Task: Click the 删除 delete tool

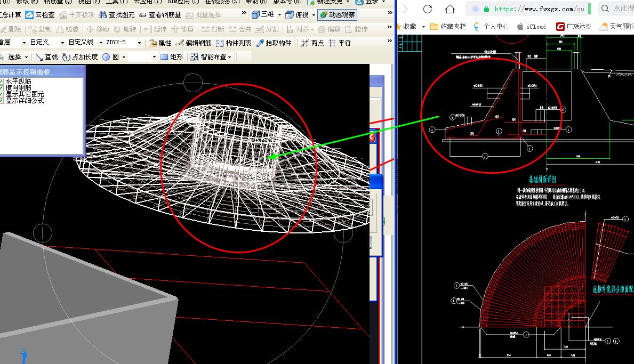Action: tap(11, 29)
